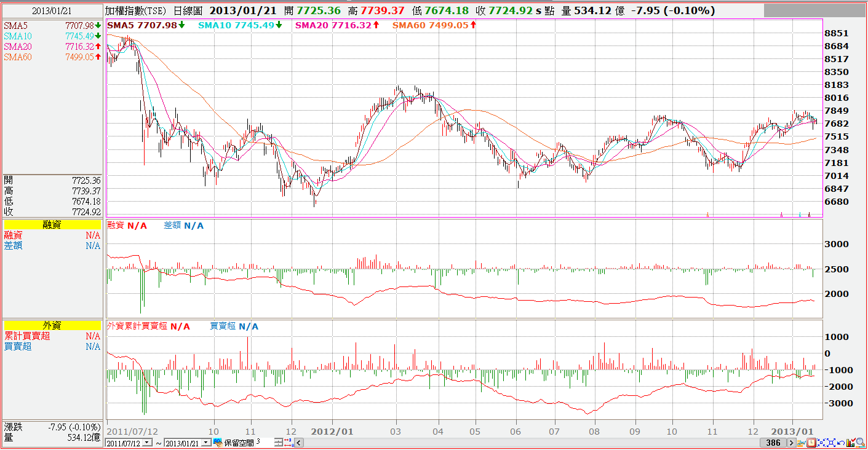Click the scroll left arrow button
The width and height of the screenshot is (868, 450).
(300, 443)
